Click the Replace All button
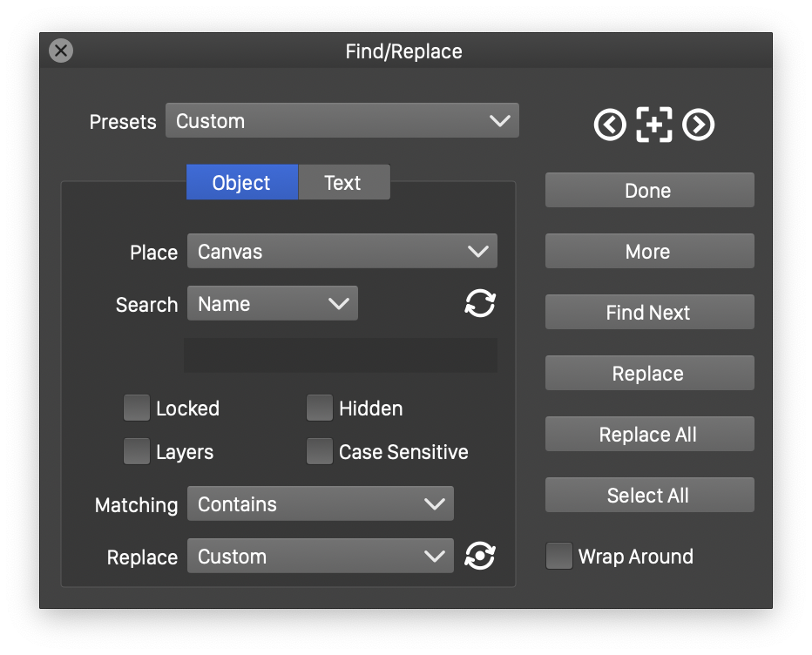This screenshot has height=655, width=812. tap(649, 434)
